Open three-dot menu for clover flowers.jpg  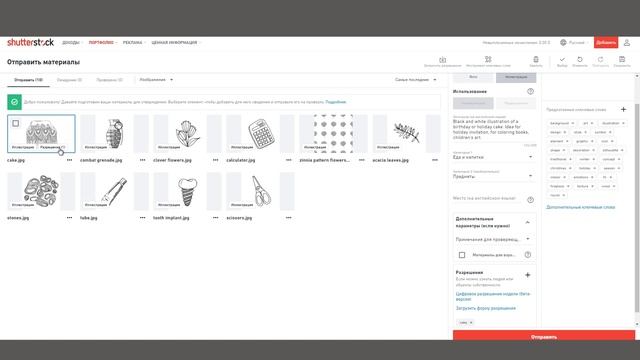[216, 160]
